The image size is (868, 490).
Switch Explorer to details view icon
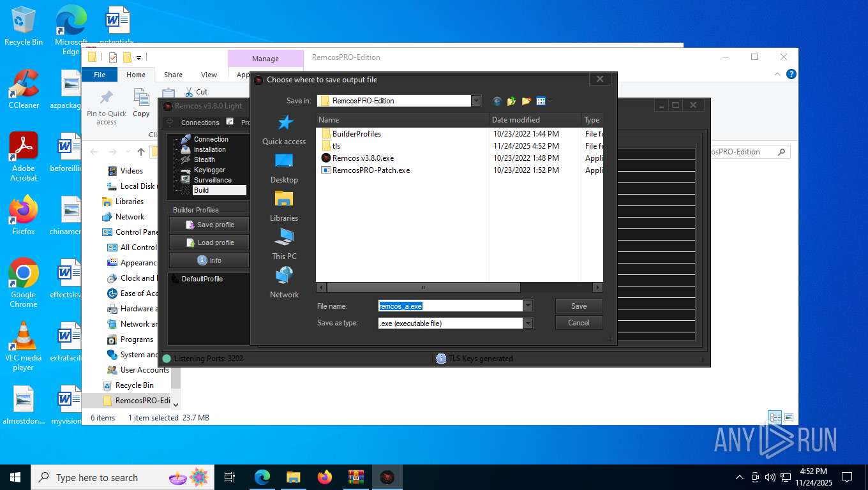coord(775,418)
